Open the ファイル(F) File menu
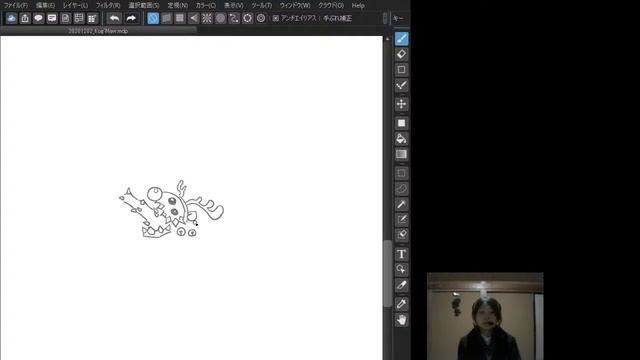 click(16, 5)
